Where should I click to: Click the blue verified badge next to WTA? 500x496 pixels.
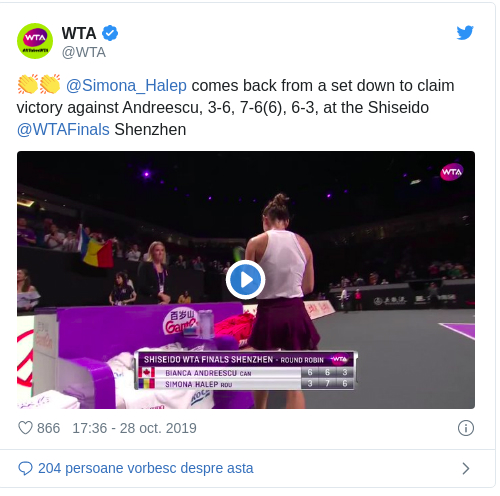110,33
